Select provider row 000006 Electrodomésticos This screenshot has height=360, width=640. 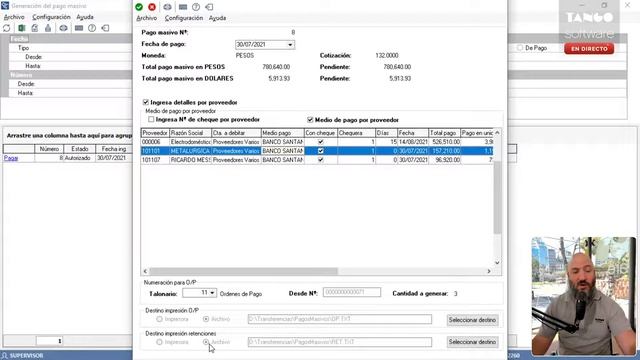coord(317,142)
